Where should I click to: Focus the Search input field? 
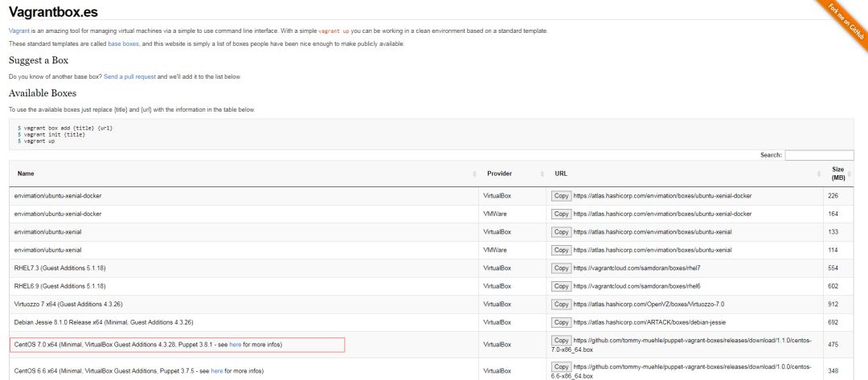[x=819, y=155]
